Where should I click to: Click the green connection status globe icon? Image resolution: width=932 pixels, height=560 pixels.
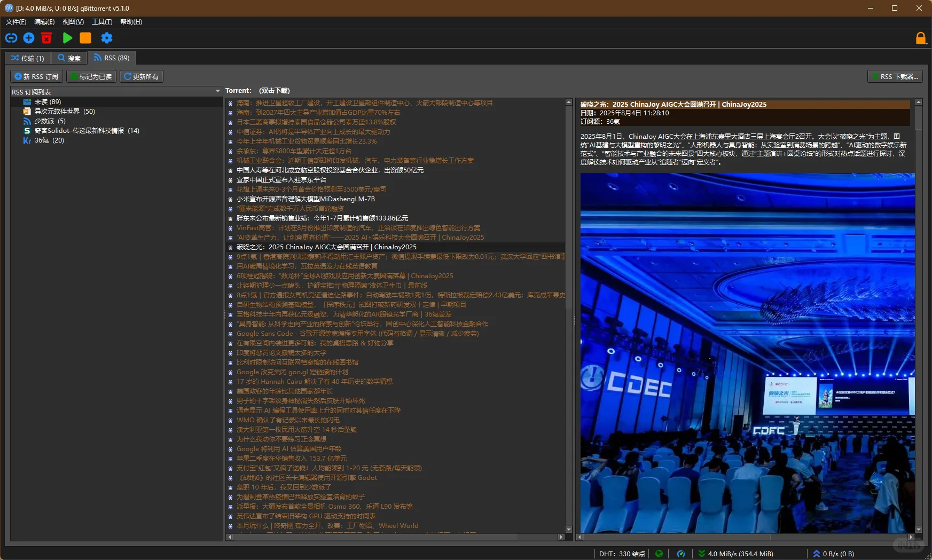(659, 554)
